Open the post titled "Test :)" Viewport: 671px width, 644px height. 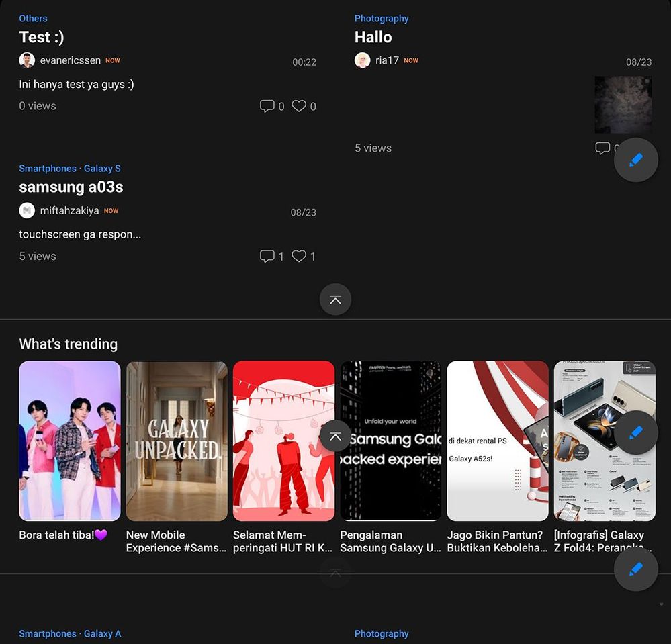pyautogui.click(x=42, y=37)
